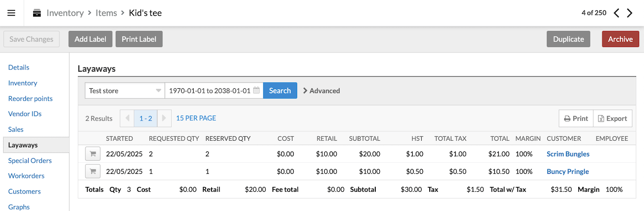Open the Graphs sidebar tab

19,207
